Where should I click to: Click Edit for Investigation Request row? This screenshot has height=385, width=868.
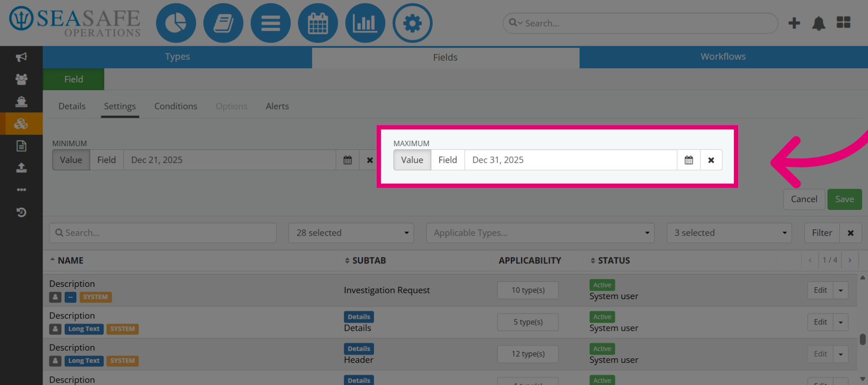(820, 290)
